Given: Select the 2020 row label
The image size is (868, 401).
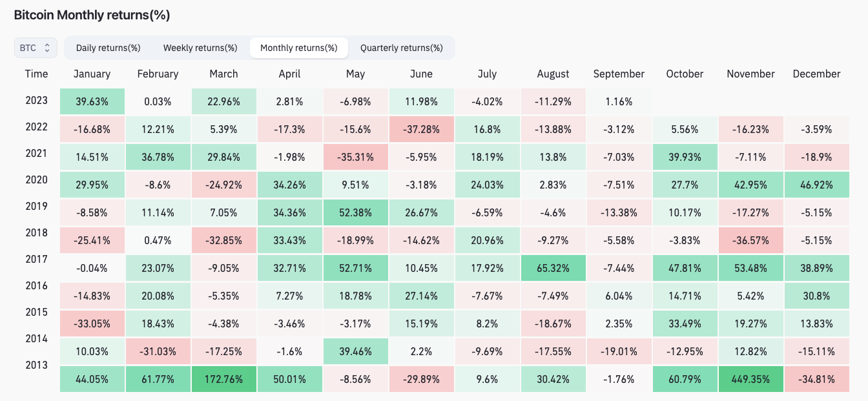Looking at the screenshot, I should [36, 180].
